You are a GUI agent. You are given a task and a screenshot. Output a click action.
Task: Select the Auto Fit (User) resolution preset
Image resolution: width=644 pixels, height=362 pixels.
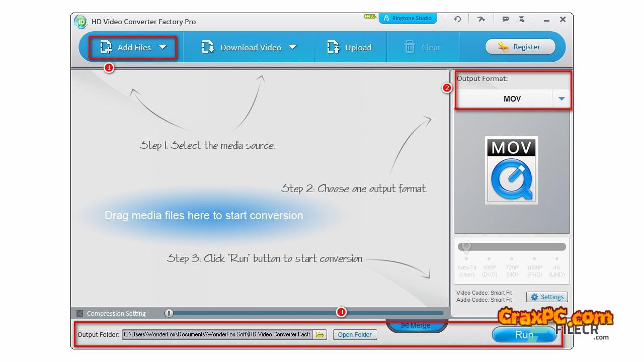[x=466, y=271]
